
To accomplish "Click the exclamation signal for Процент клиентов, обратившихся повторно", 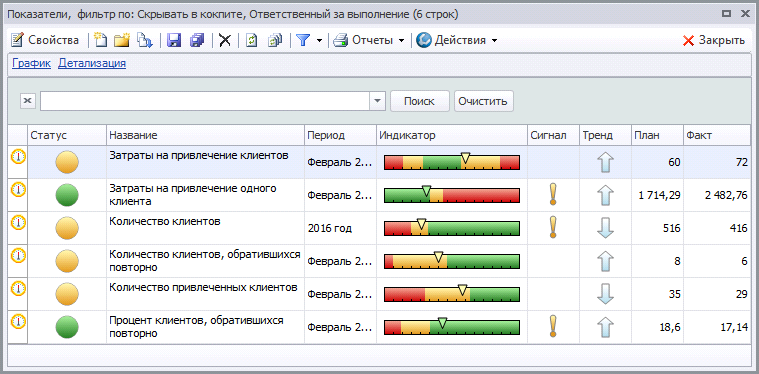I will point(553,326).
